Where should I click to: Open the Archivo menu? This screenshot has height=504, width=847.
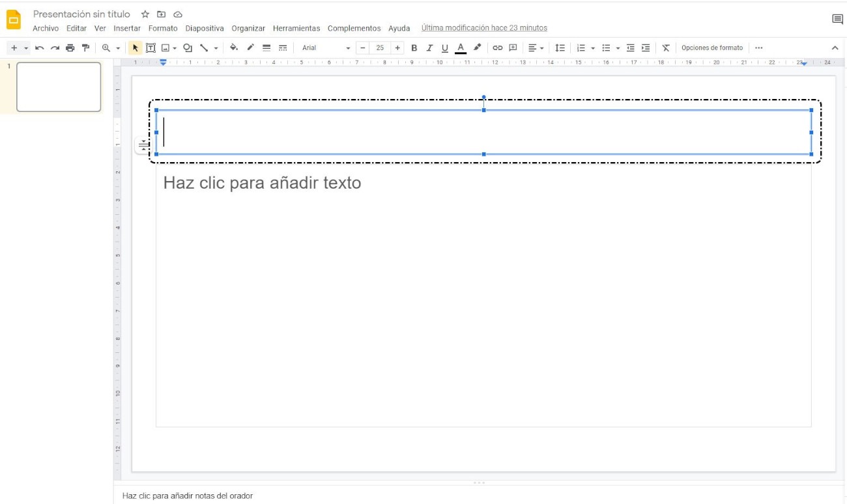pos(46,29)
